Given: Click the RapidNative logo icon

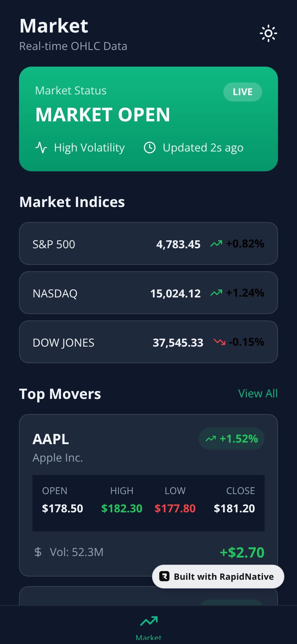Looking at the screenshot, I should [164, 577].
